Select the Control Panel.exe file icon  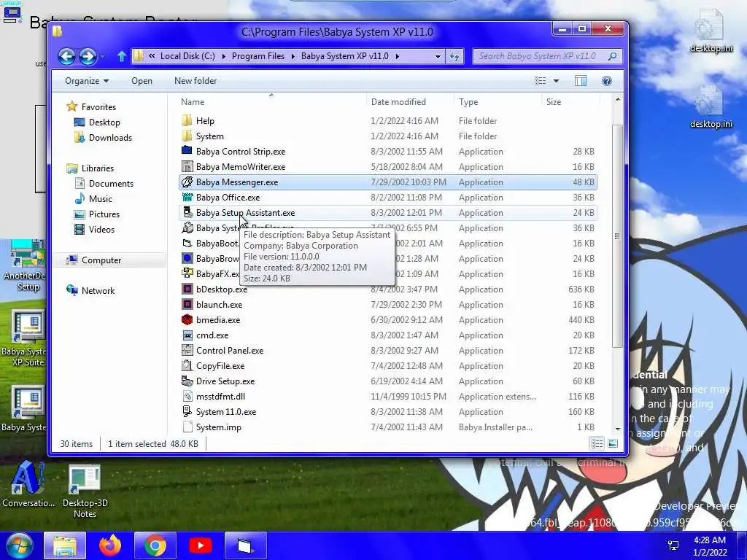(x=187, y=351)
